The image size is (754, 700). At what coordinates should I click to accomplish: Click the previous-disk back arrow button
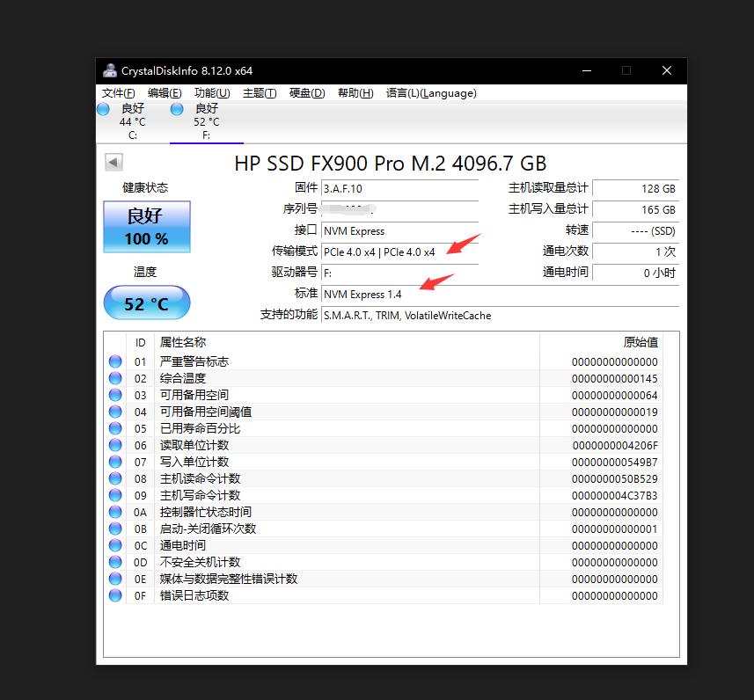coord(113,161)
